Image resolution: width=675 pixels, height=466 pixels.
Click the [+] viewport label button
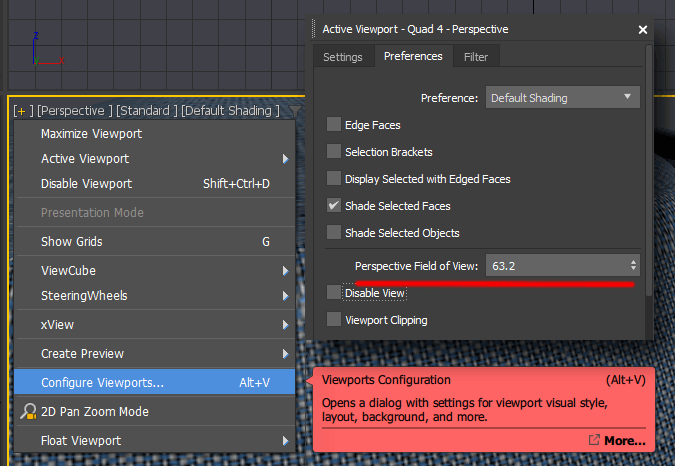[23, 111]
